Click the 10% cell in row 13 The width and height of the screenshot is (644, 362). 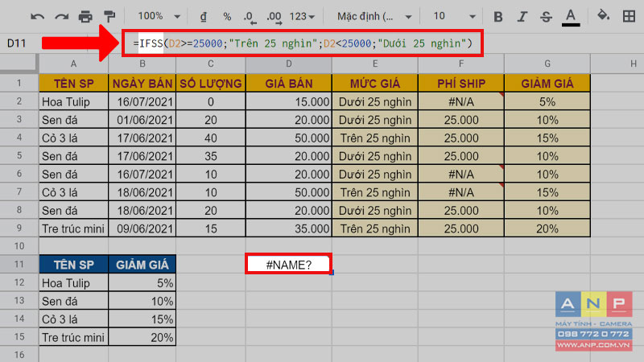(x=142, y=300)
